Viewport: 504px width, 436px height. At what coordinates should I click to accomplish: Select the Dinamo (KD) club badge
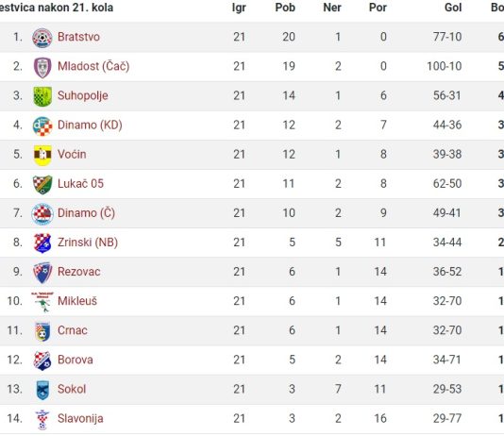pyautogui.click(x=42, y=126)
